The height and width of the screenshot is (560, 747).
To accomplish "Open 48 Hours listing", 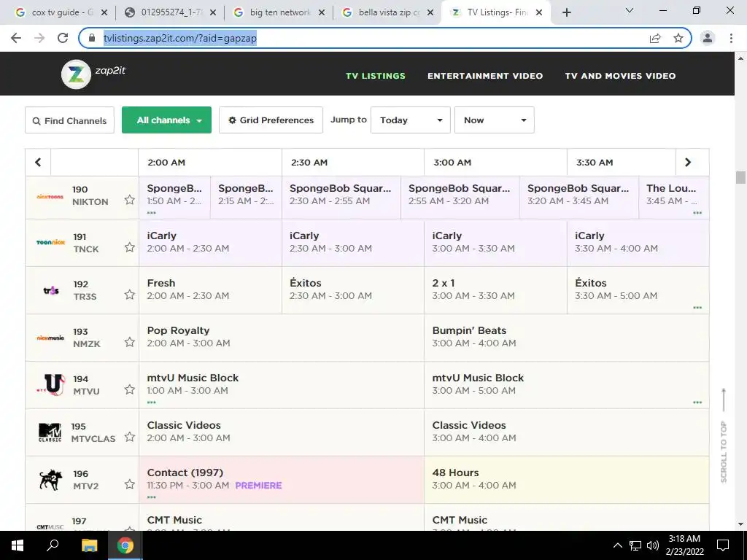I will coord(566,480).
